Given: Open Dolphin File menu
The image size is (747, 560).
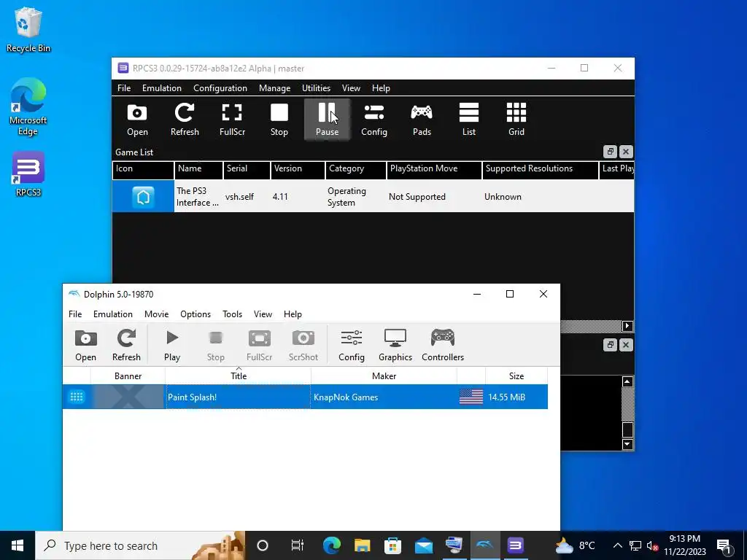Looking at the screenshot, I should tap(75, 314).
